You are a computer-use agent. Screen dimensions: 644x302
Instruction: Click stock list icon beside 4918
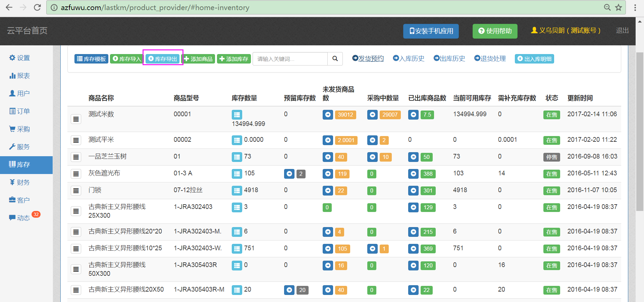tap(237, 190)
